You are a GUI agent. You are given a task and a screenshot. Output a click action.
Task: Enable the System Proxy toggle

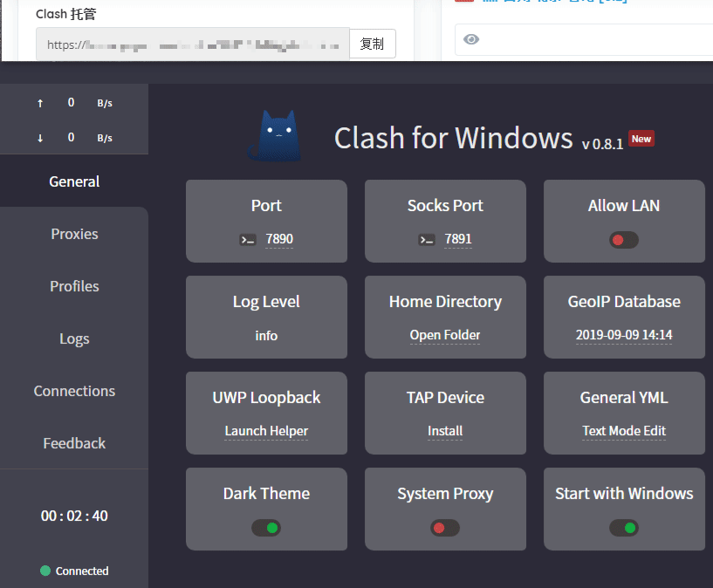pos(445,528)
